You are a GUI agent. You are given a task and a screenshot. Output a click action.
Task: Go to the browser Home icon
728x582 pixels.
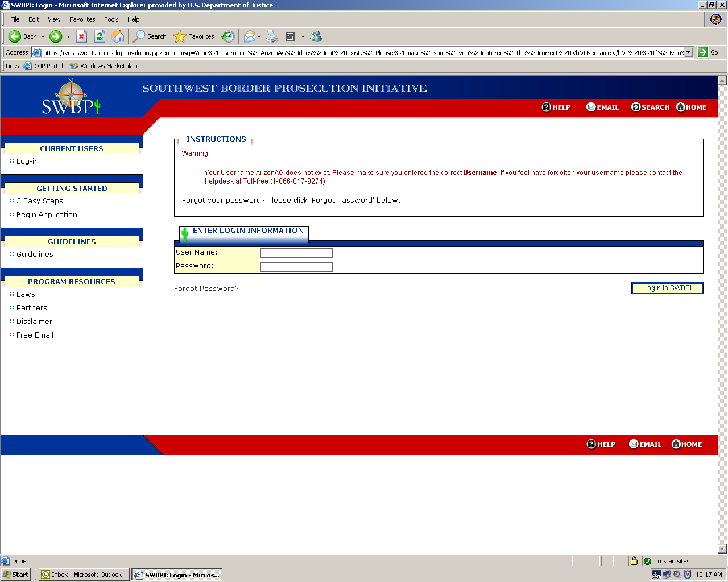coord(118,36)
